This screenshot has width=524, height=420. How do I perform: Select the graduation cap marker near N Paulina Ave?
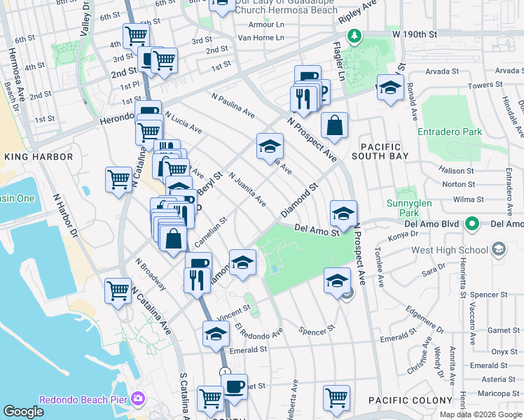tap(270, 146)
